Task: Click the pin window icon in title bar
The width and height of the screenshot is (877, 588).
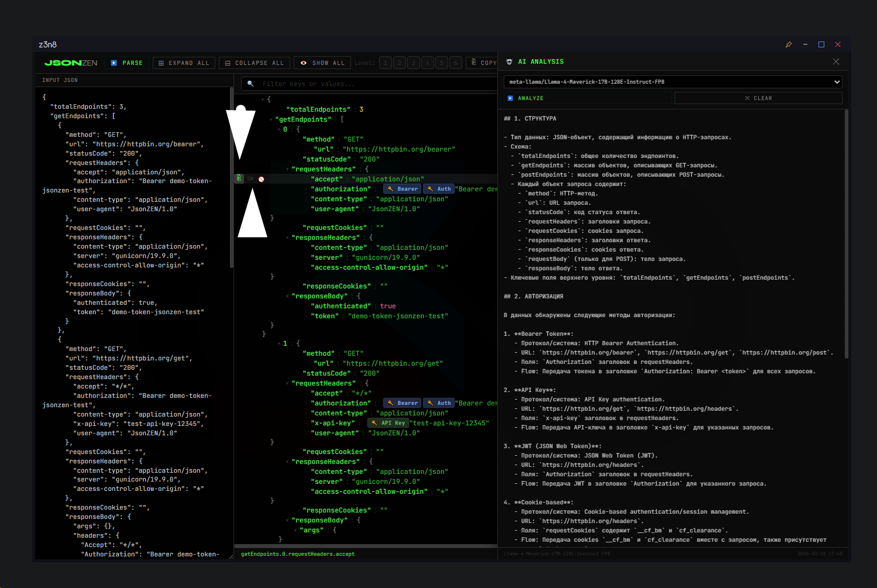Action: (x=789, y=44)
